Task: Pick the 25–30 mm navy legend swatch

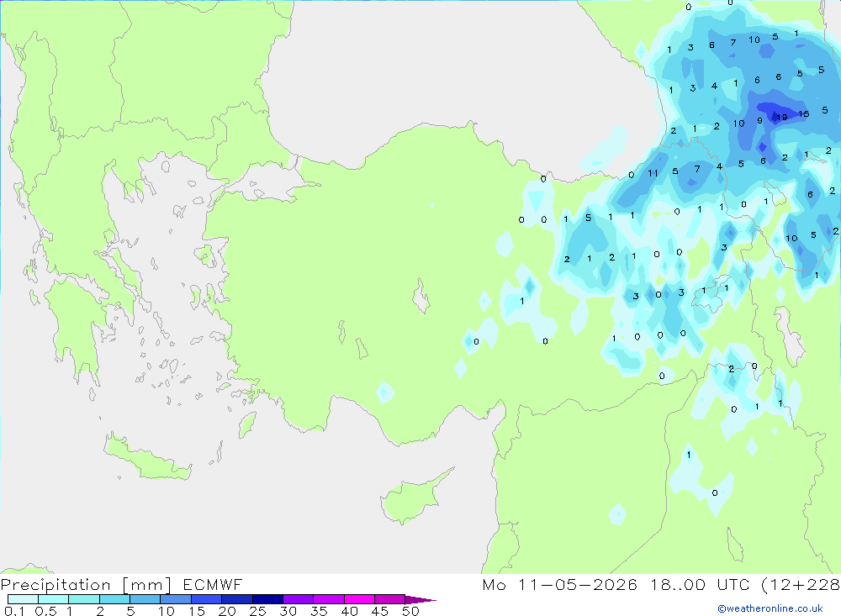Action: 267,599
